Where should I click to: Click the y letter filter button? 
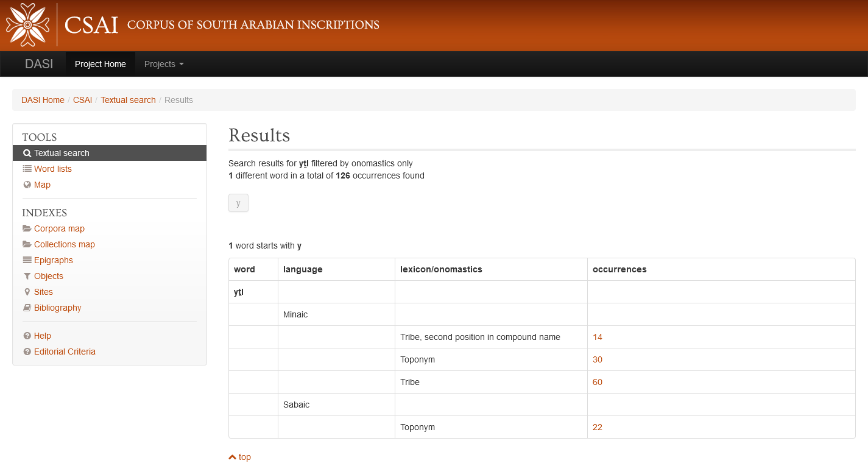coord(238,203)
